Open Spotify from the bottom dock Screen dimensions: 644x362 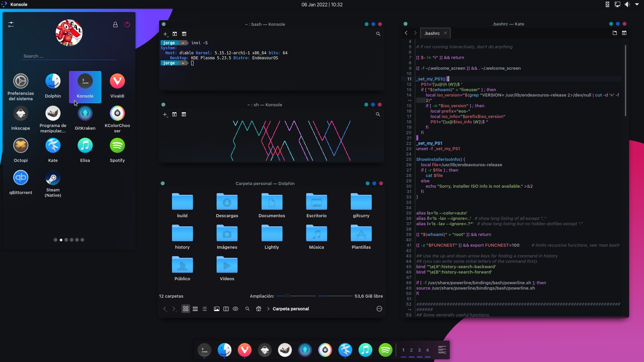click(x=386, y=350)
